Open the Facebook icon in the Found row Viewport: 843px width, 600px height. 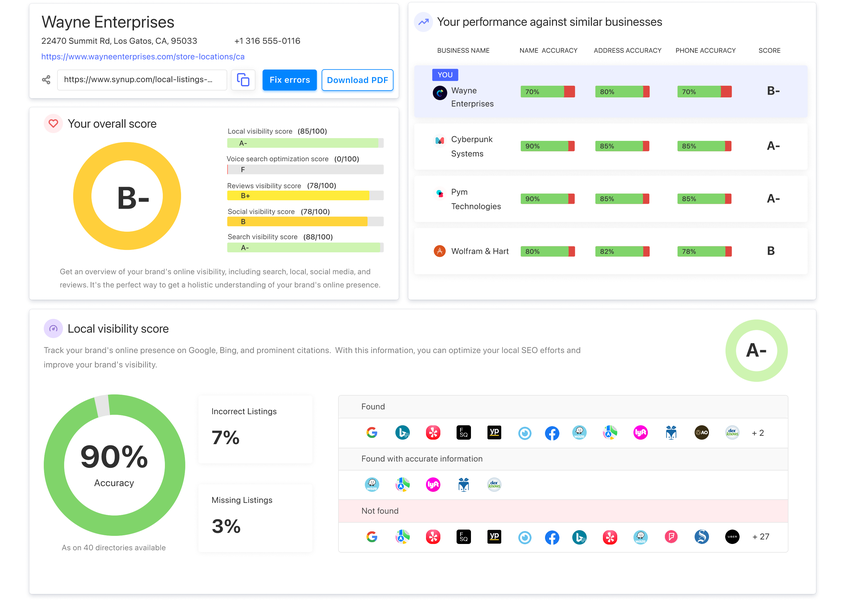(x=552, y=433)
